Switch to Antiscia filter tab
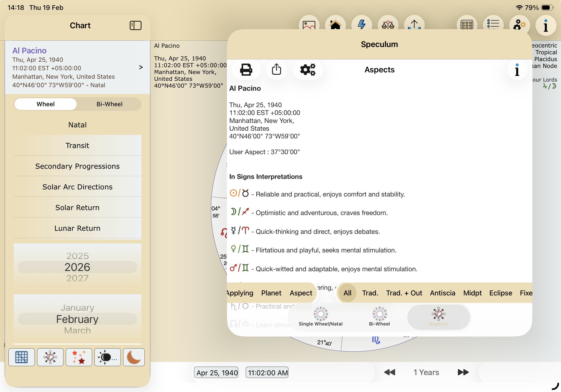561x392 pixels. (442, 293)
